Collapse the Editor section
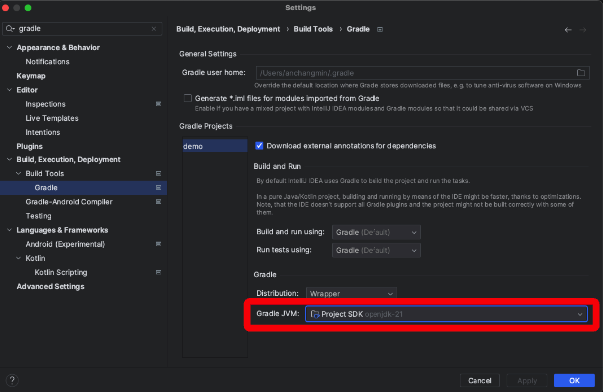This screenshot has width=603, height=392. [9, 90]
